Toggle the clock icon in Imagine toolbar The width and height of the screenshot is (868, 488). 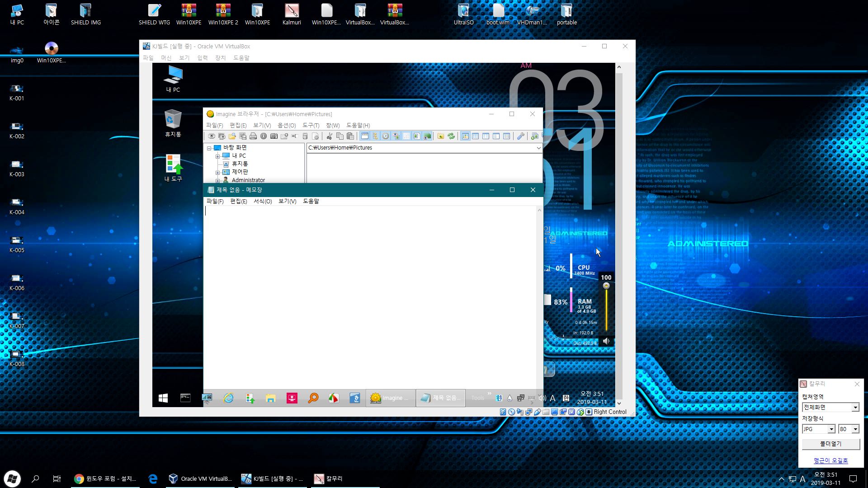click(385, 136)
